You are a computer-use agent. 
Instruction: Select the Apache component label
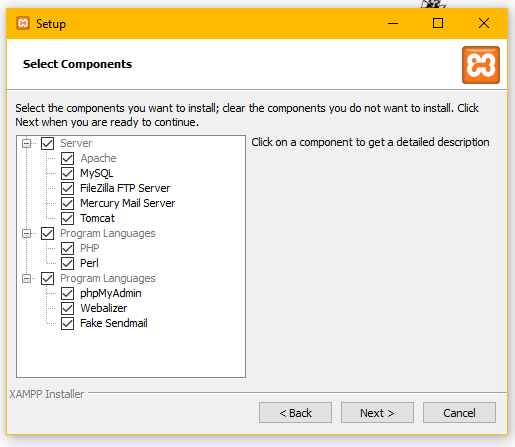coord(98,158)
